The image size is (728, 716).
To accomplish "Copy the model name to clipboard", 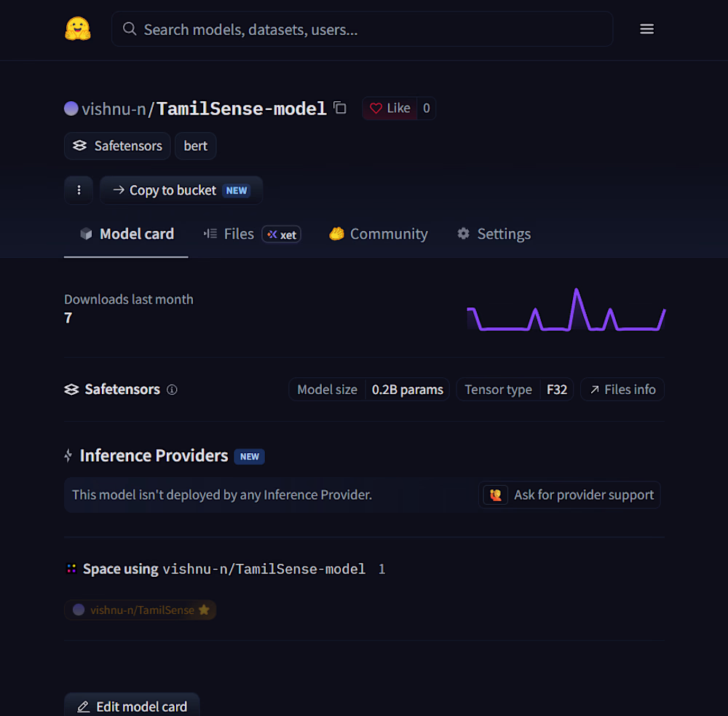I will (340, 108).
